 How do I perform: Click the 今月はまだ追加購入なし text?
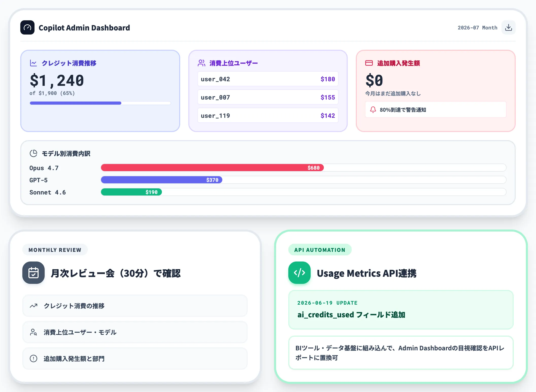[x=393, y=93]
